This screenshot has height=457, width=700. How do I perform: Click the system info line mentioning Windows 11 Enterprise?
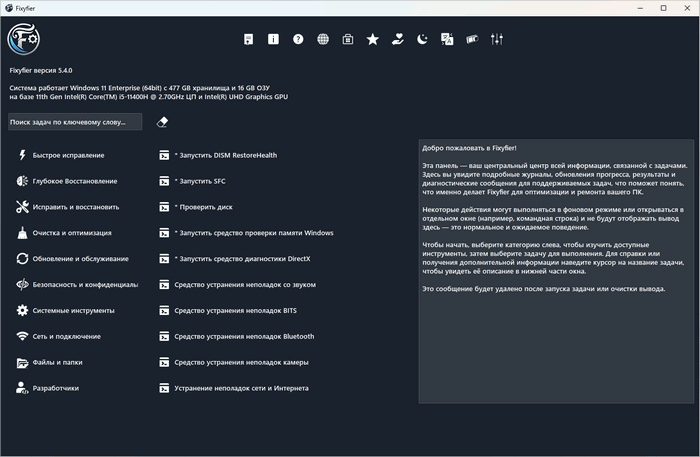click(x=140, y=88)
